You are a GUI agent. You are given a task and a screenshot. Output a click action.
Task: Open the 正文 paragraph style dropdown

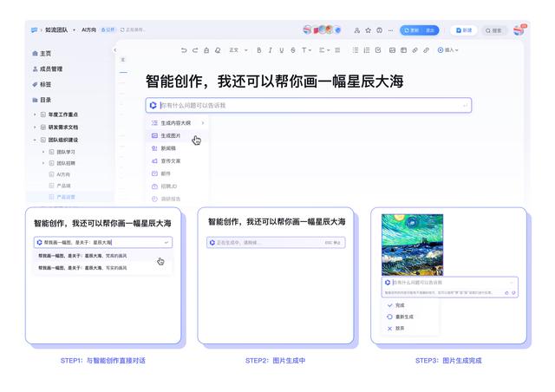click(x=235, y=50)
